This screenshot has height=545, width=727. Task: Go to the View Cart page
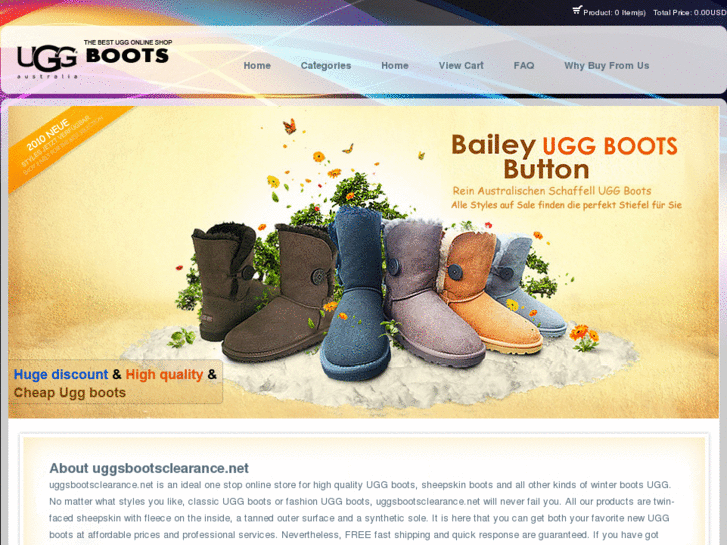point(461,65)
